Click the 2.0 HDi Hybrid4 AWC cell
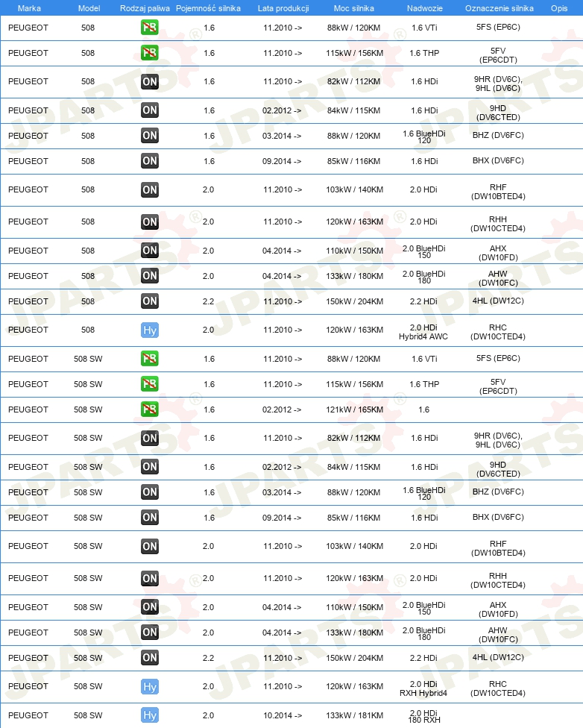Screen dimensions: 583x728 pyautogui.click(x=423, y=332)
